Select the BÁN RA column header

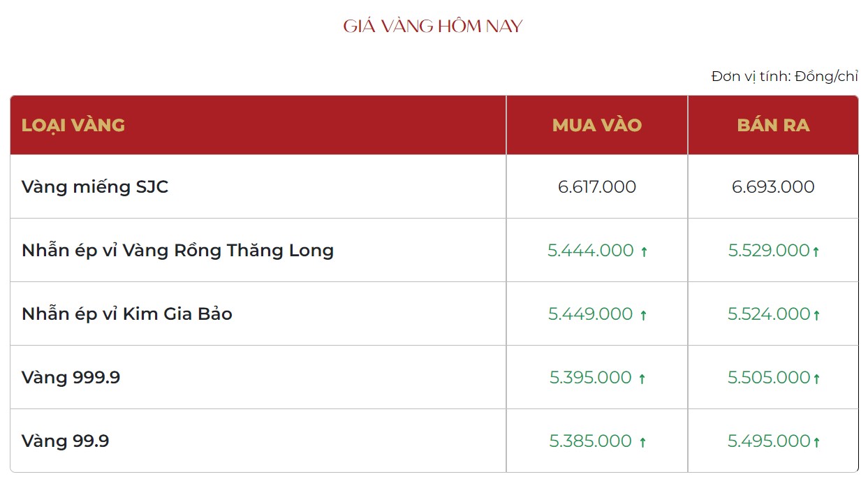tap(773, 125)
